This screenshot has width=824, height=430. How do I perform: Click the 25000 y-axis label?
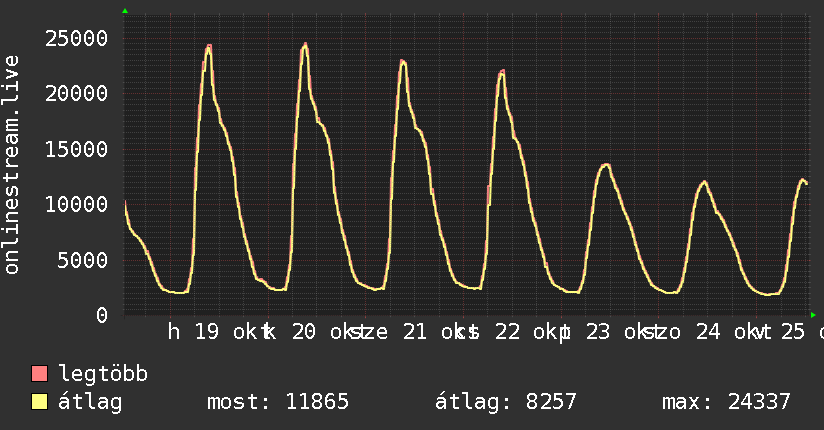[x=76, y=38]
